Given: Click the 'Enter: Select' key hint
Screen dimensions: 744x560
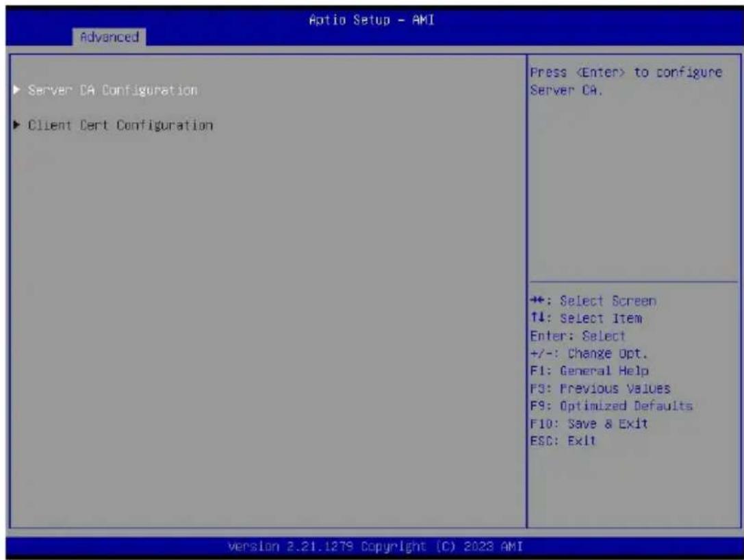Looking at the screenshot, I should (x=578, y=335).
